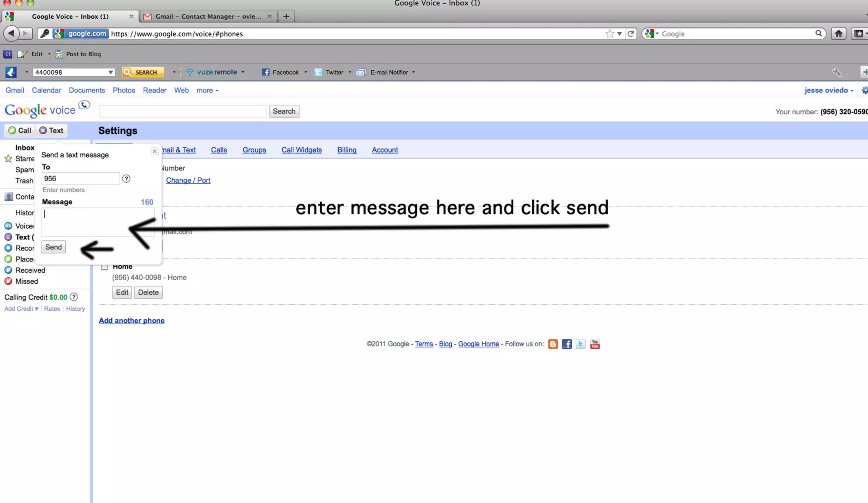Click Calling Credit help question mark
The image size is (868, 503).
pos(74,297)
